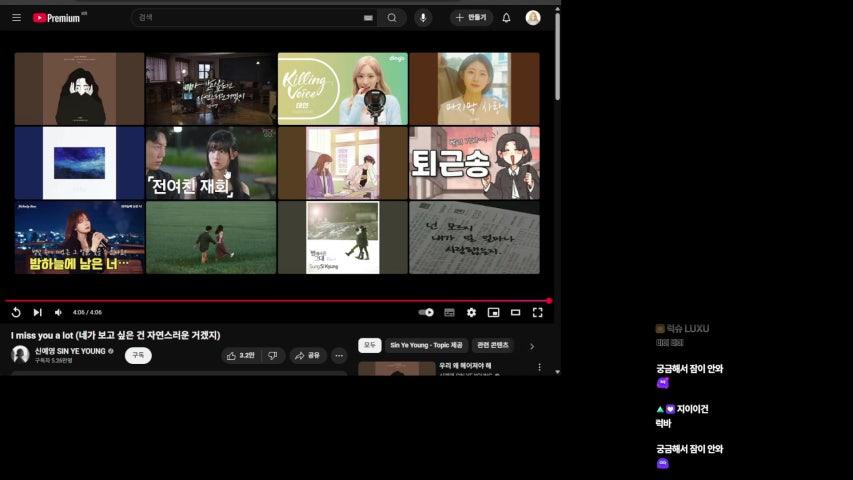Enter full screen mode
This screenshot has height=480, width=853.
click(537, 312)
